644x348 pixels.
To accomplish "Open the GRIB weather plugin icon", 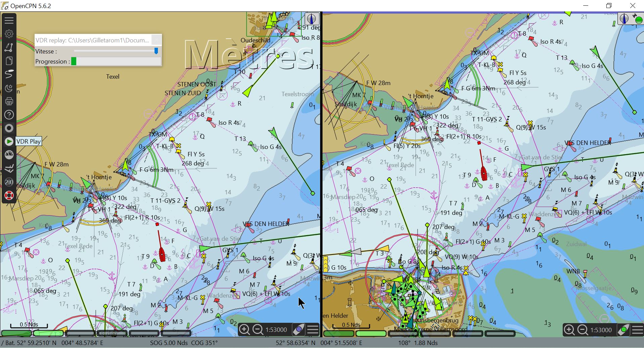I will (x=9, y=168).
